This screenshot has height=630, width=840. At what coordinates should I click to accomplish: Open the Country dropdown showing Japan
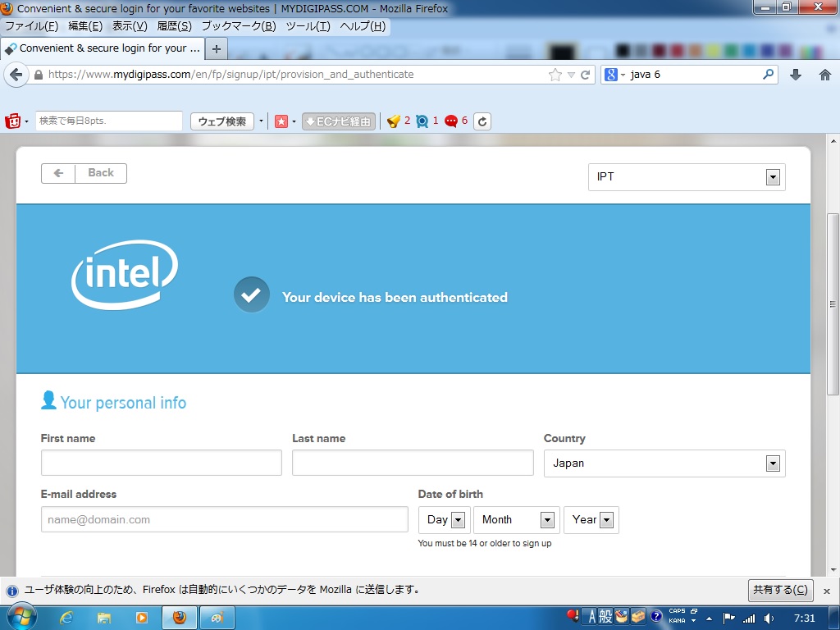pyautogui.click(x=664, y=463)
